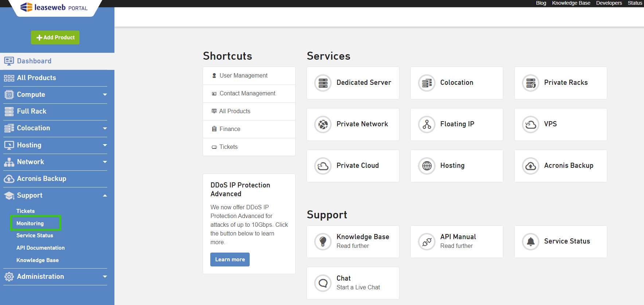The height and width of the screenshot is (305, 644).
Task: Click the Dedicated Server card icon
Action: click(323, 83)
